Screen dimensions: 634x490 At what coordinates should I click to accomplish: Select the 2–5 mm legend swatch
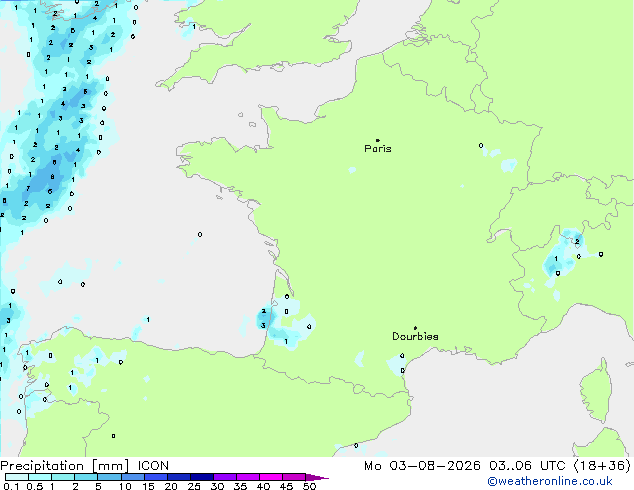click(x=86, y=477)
